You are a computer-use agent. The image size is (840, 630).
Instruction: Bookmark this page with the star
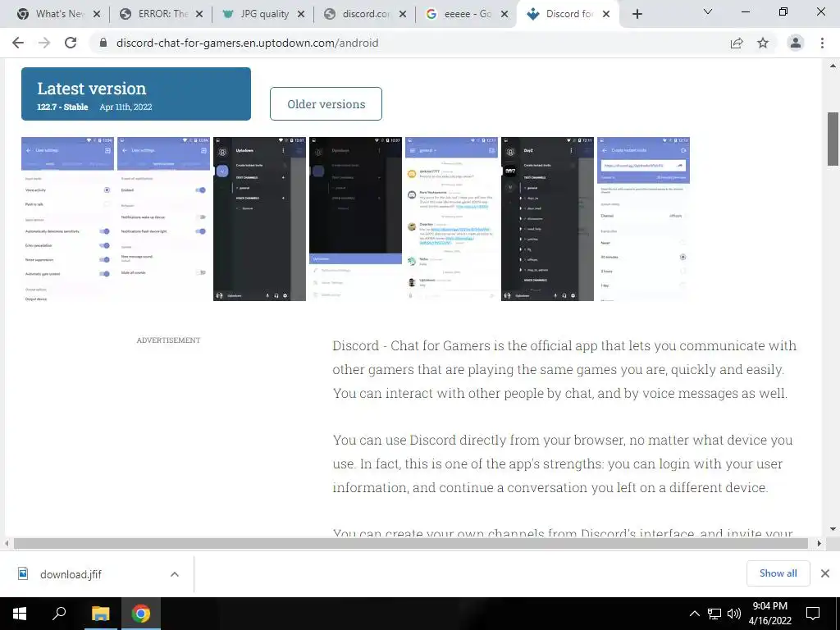tap(763, 43)
